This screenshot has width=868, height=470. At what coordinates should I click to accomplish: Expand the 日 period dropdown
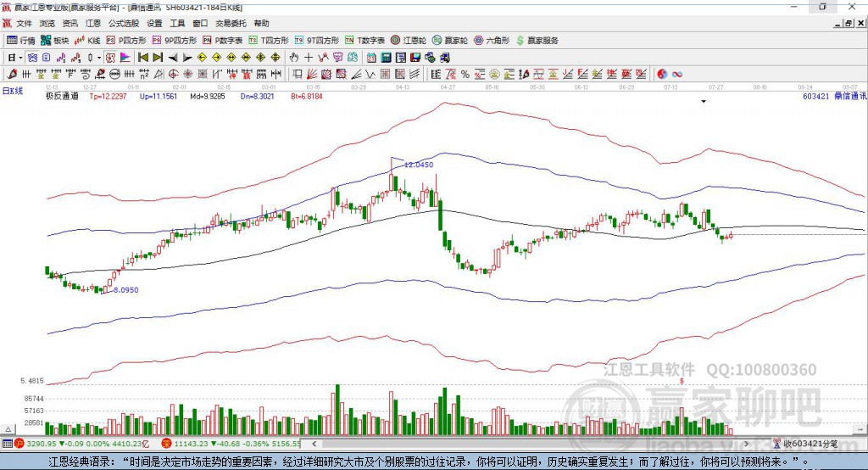pos(20,58)
